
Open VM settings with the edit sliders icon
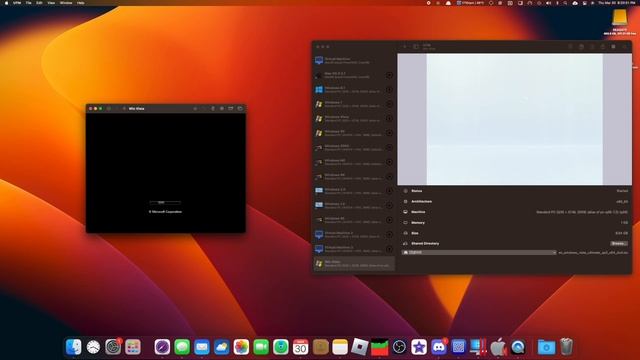624,47
